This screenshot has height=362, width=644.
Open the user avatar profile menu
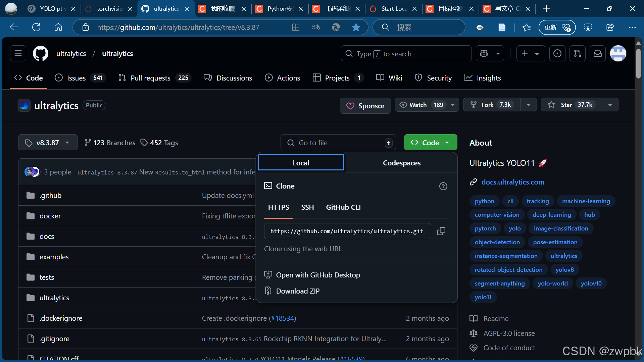618,53
